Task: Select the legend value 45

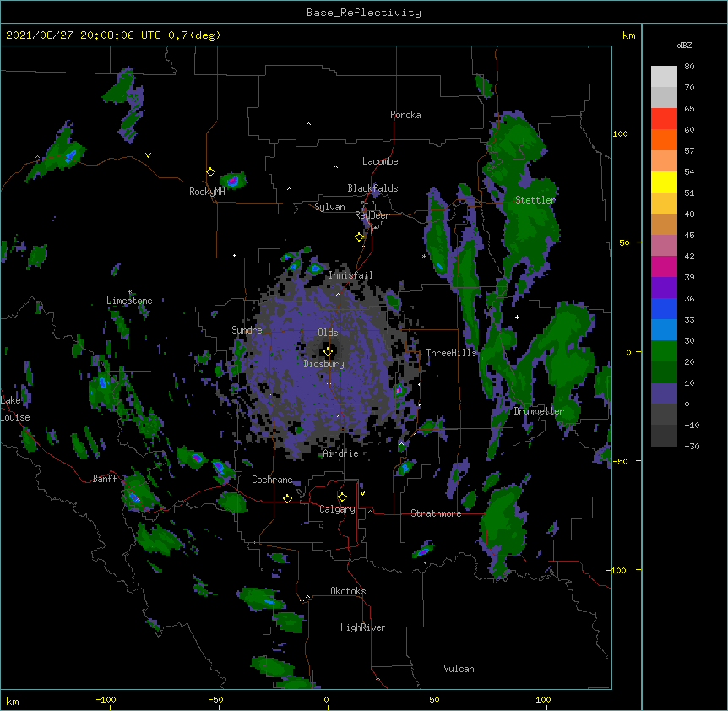Action: (689, 236)
